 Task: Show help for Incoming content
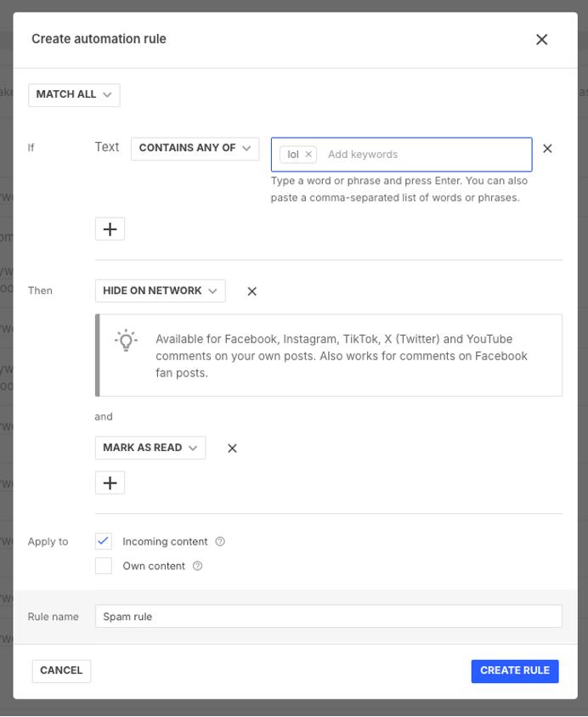pyautogui.click(x=220, y=542)
